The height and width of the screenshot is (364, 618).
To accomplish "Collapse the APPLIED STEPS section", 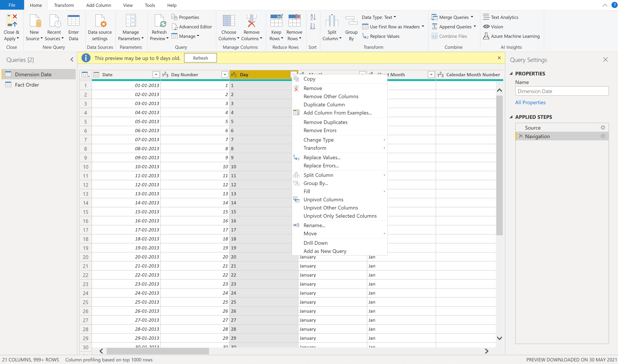I will click(x=511, y=117).
